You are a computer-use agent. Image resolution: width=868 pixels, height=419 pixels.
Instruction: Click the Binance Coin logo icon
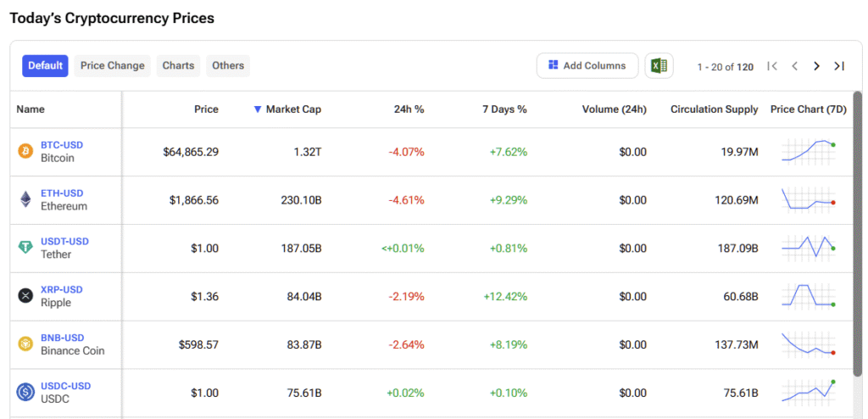click(x=25, y=344)
